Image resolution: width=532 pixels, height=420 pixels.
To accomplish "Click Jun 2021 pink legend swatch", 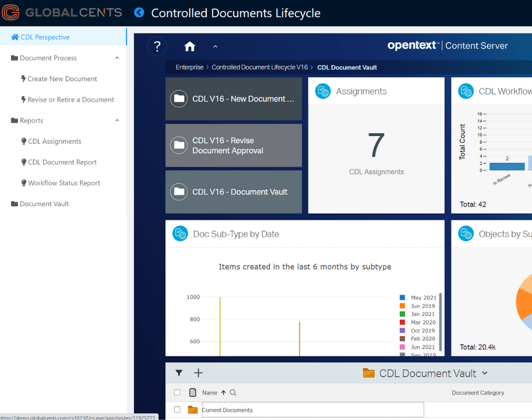I will coord(402,347).
